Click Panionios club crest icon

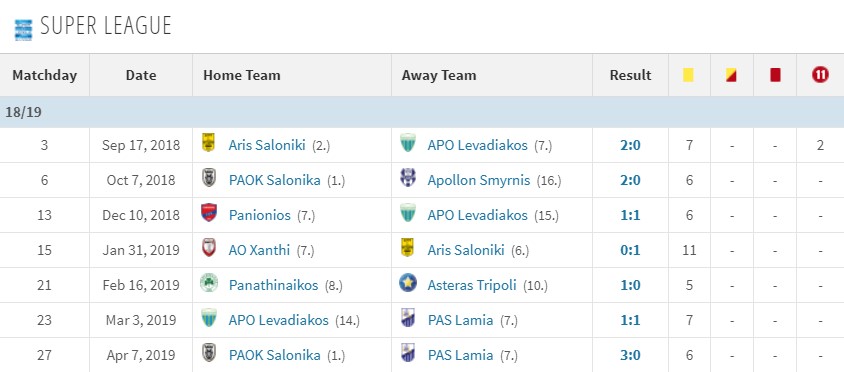[208, 215]
